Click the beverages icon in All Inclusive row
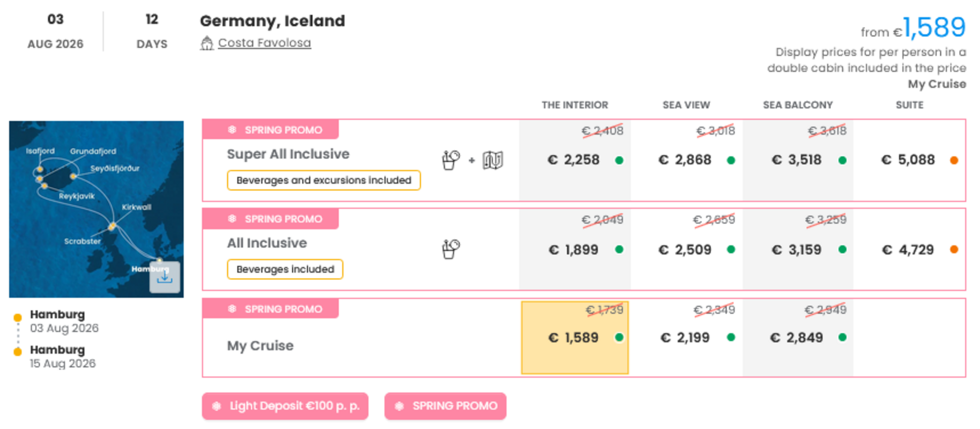This screenshot has width=980, height=429. pyautogui.click(x=450, y=249)
